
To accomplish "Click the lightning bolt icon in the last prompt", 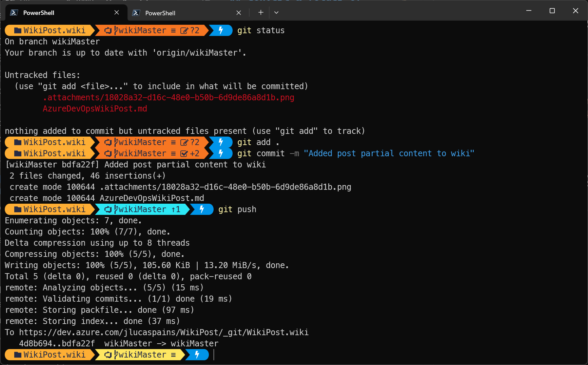I will [x=197, y=355].
